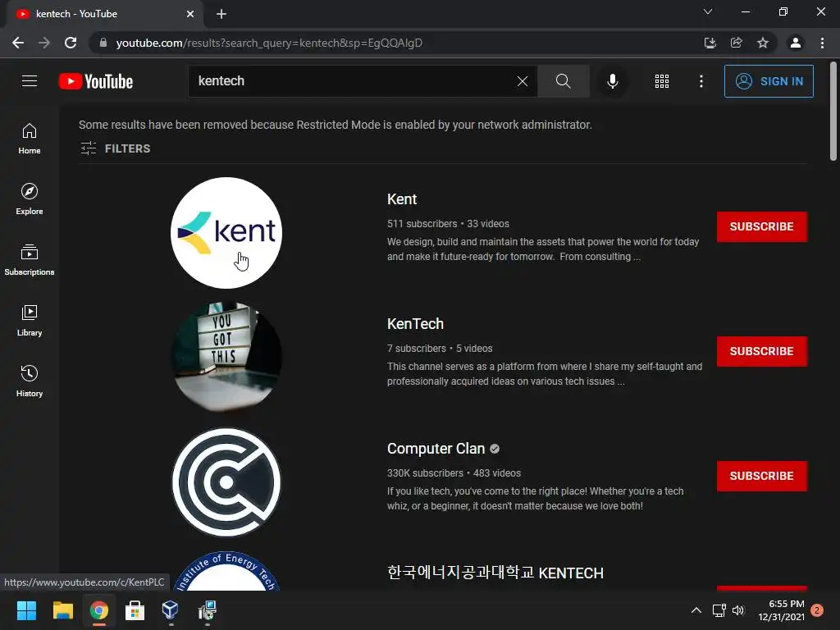
Task: Open YouTube settings three-dot menu
Action: pos(701,81)
